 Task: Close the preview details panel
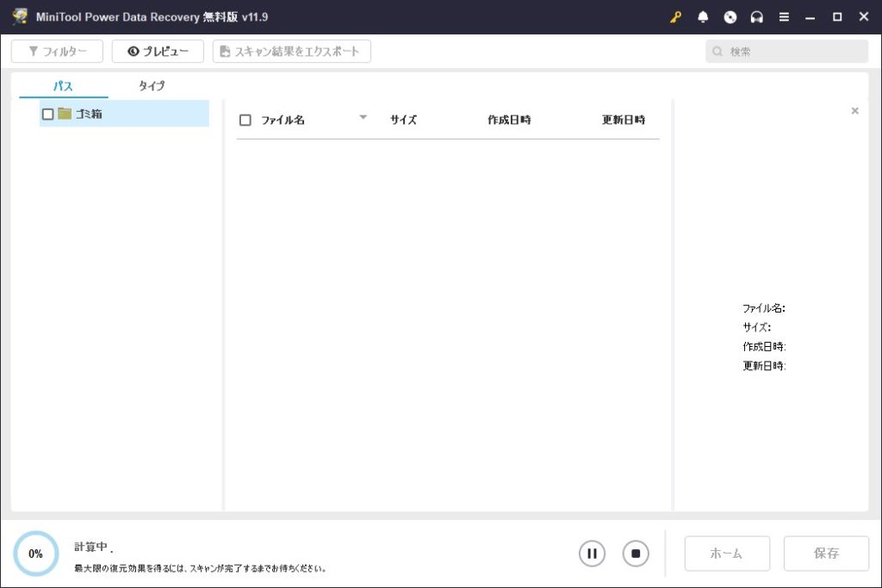pos(854,111)
